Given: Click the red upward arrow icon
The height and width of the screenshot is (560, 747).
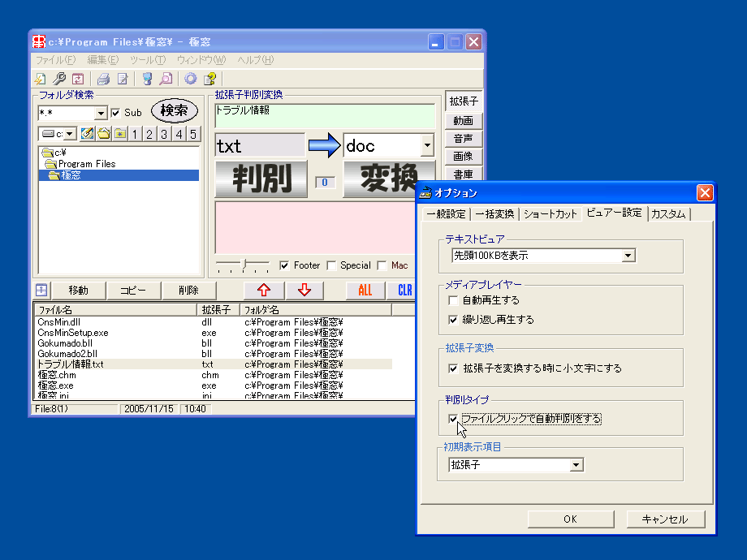Looking at the screenshot, I should [x=263, y=291].
